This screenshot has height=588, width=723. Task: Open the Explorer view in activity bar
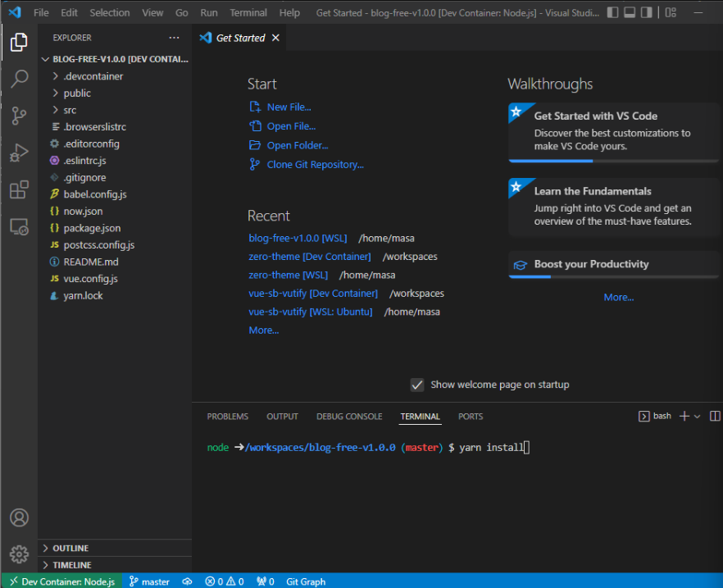19,42
